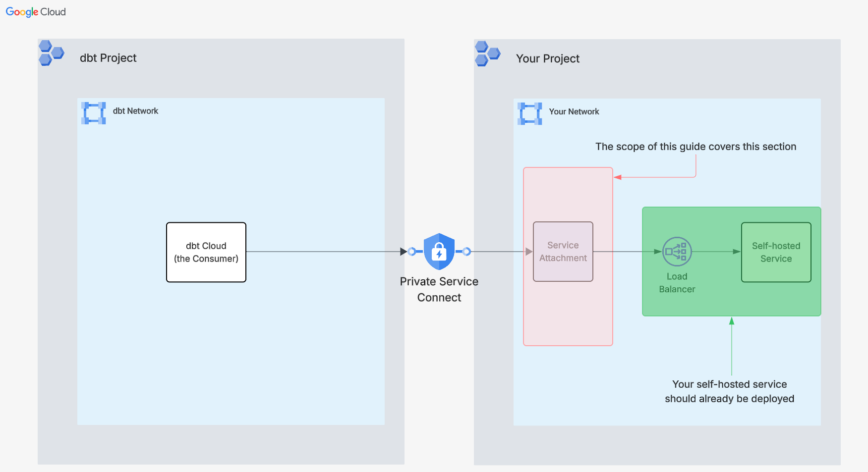Viewport: 868px width, 472px height.
Task: Click the Private Service Connect label
Action: pyautogui.click(x=439, y=289)
